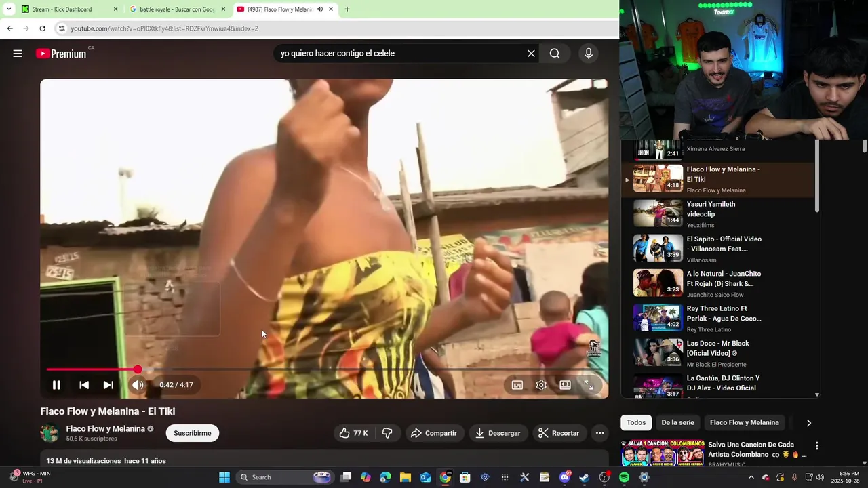Screen dimensions: 868x488
Task: Clear the YouTube search query text
Action: tap(531, 54)
